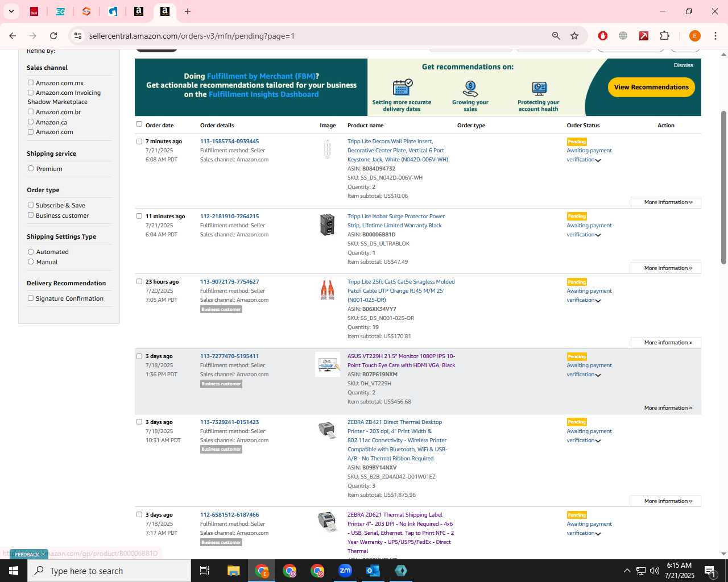Screen dimensions: 728x582
Task: Open the browser Extensions puzzle icon
Action: tap(664, 36)
